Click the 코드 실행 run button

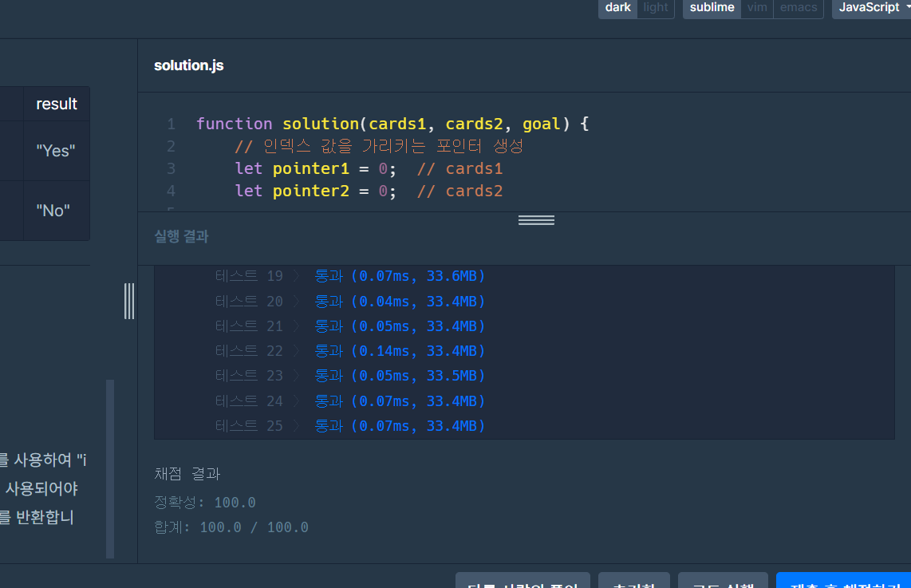723,580
